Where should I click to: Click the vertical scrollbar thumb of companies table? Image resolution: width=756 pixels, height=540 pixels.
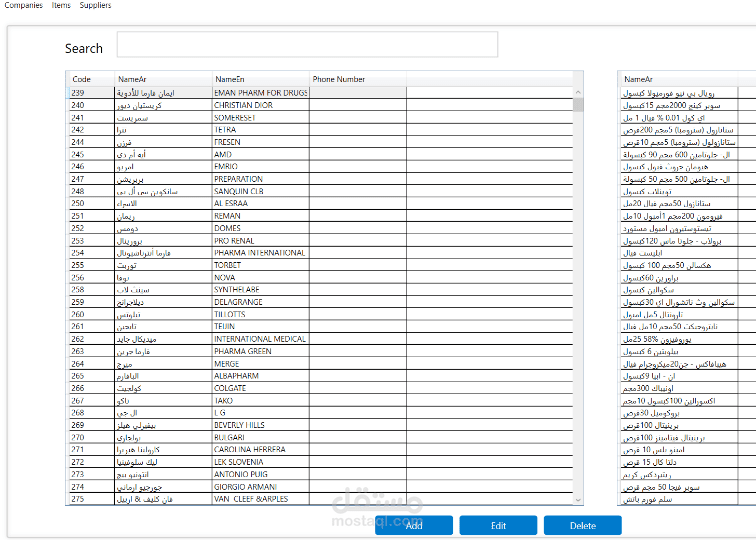578,105
